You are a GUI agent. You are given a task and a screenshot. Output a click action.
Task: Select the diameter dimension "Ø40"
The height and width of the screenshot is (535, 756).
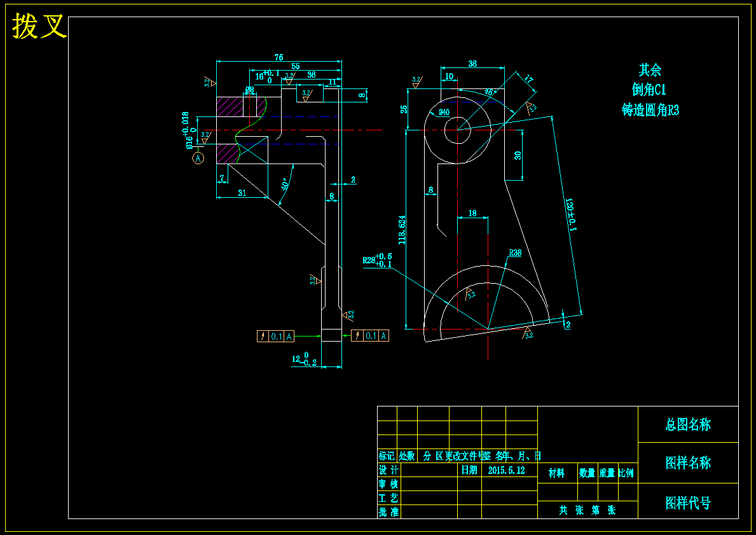444,113
